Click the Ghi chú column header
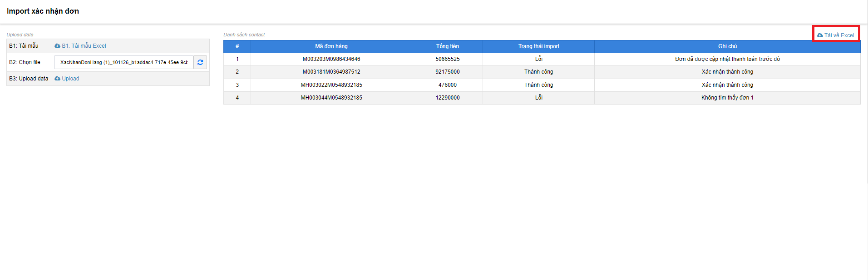Viewport: 868px width, 280px height. 727,46
